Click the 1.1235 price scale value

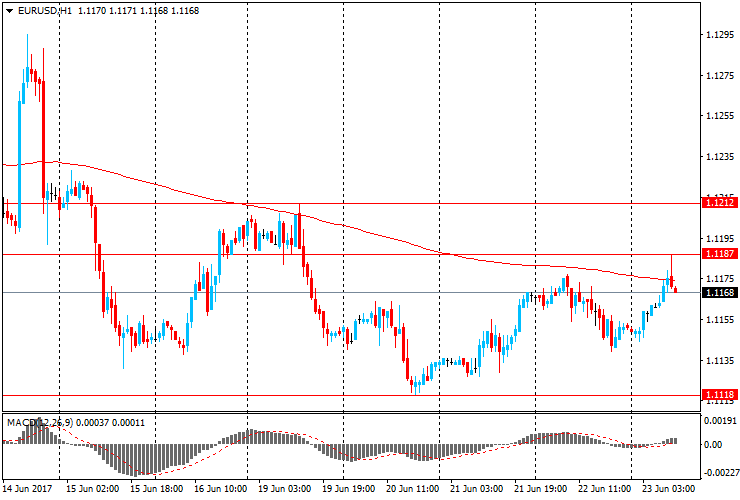(x=720, y=157)
